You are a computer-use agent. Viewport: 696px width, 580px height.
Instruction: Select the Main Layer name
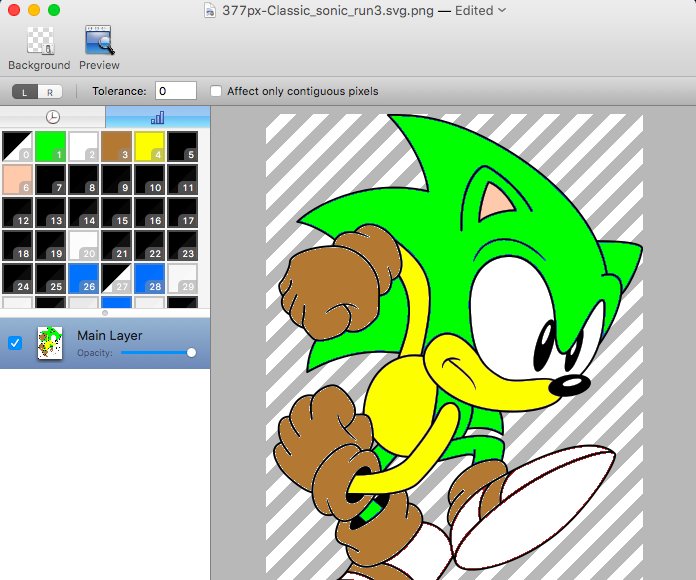click(x=110, y=335)
